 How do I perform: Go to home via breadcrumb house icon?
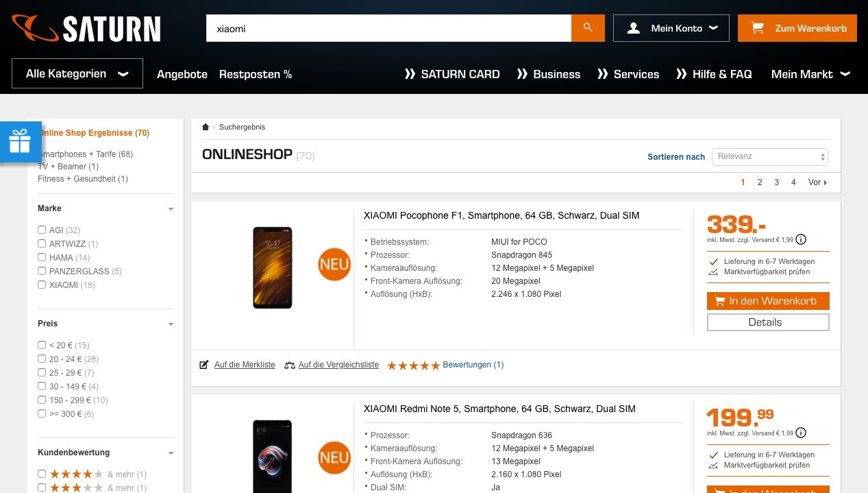click(x=206, y=127)
